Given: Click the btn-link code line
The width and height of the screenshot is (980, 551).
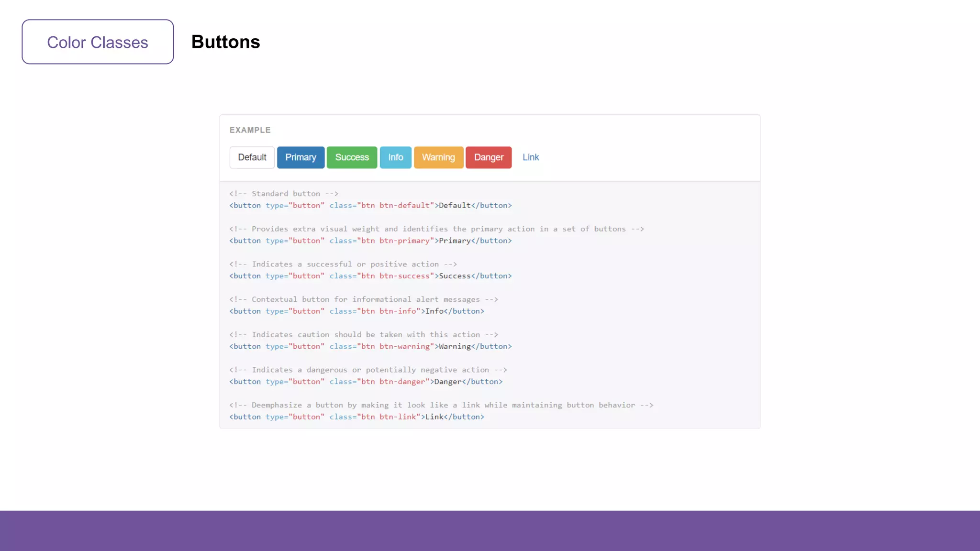Looking at the screenshot, I should (356, 417).
